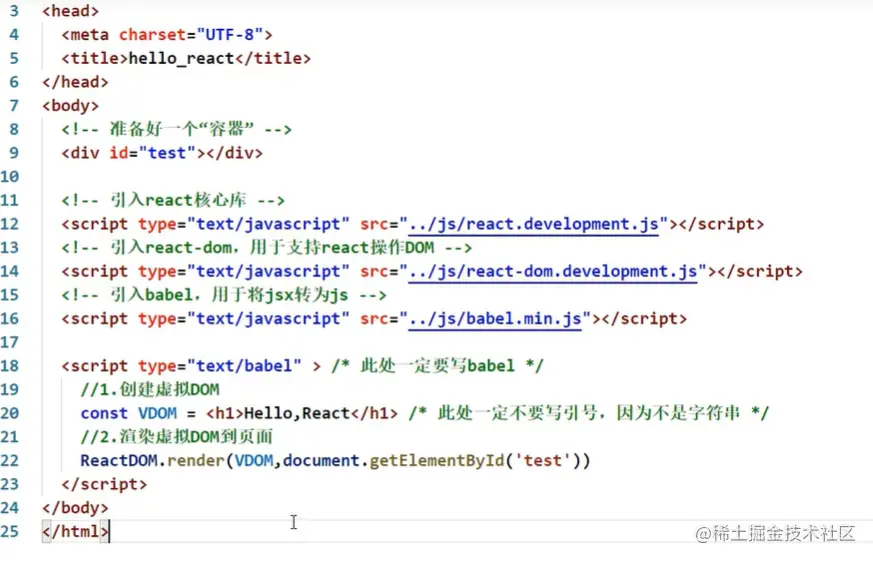Image resolution: width=873 pixels, height=561 pixels.
Task: Click line number 17 in the gutter
Action: tap(9, 342)
